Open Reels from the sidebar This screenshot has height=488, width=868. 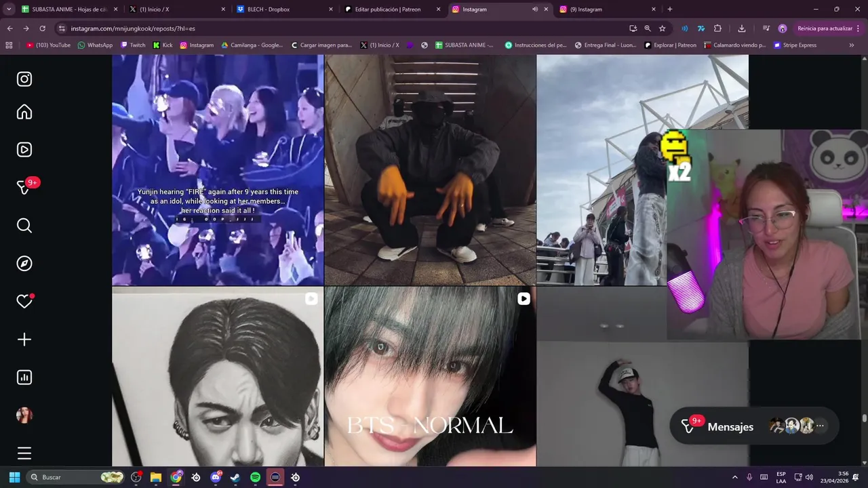tap(24, 150)
